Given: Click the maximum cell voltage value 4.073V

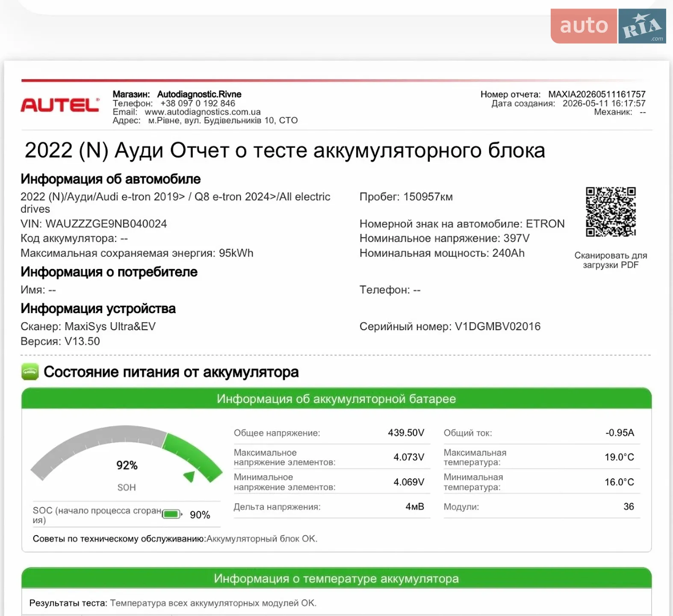Looking at the screenshot, I should pyautogui.click(x=409, y=457).
